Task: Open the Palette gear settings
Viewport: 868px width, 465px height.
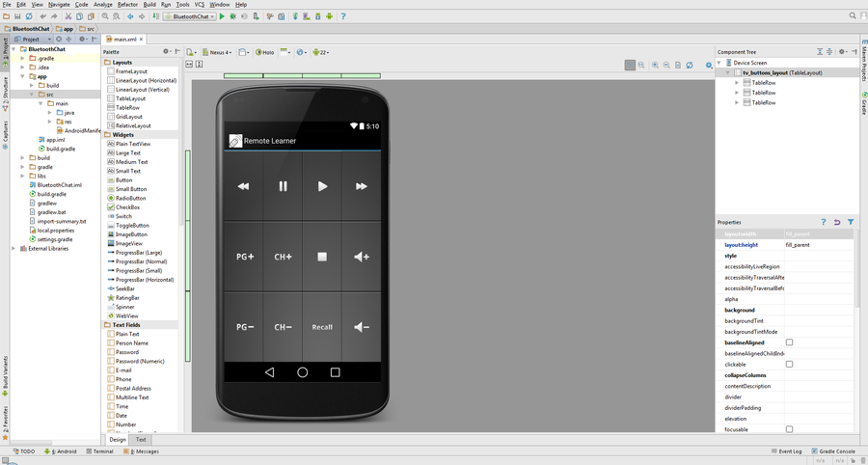Action: 166,51
